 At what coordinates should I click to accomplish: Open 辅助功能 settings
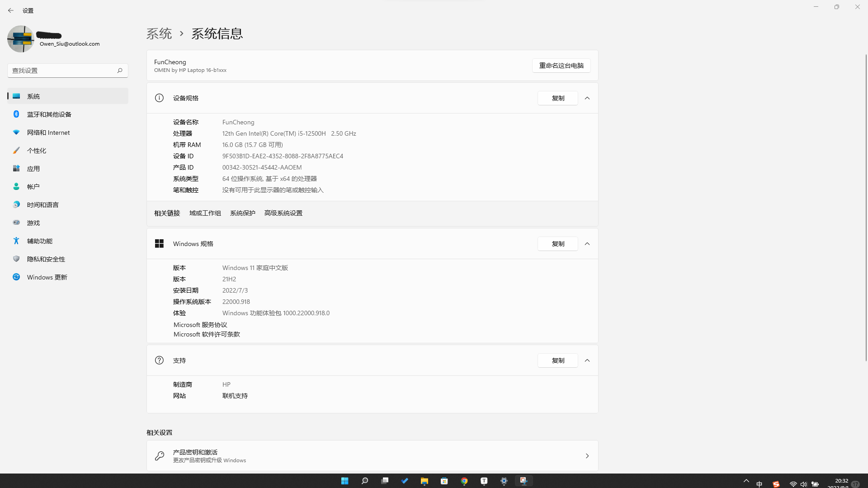point(68,241)
